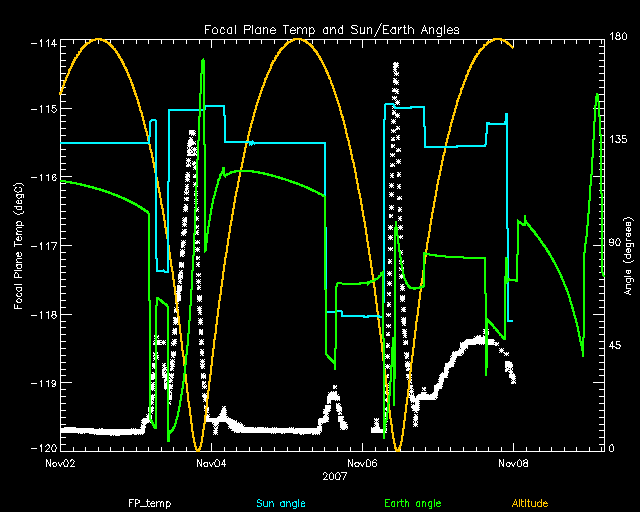Click the 'Focal Plane Temp (degC)' axis label
Image resolution: width=640 pixels, height=512 pixels.
coord(19,244)
